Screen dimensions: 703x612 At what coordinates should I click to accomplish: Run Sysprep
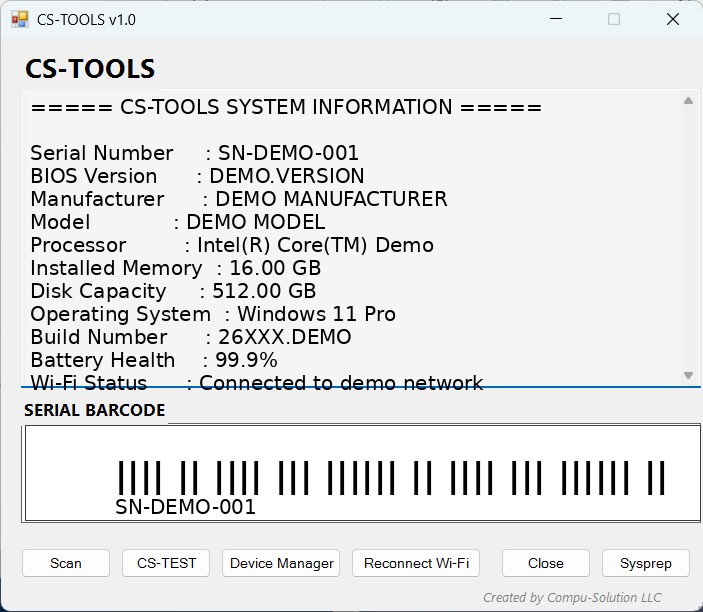646,563
